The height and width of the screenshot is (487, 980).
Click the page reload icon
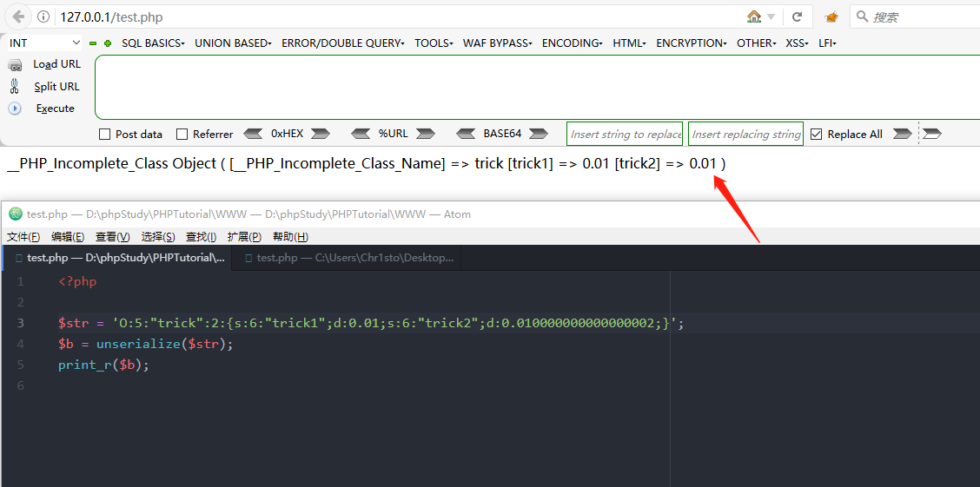point(797,16)
